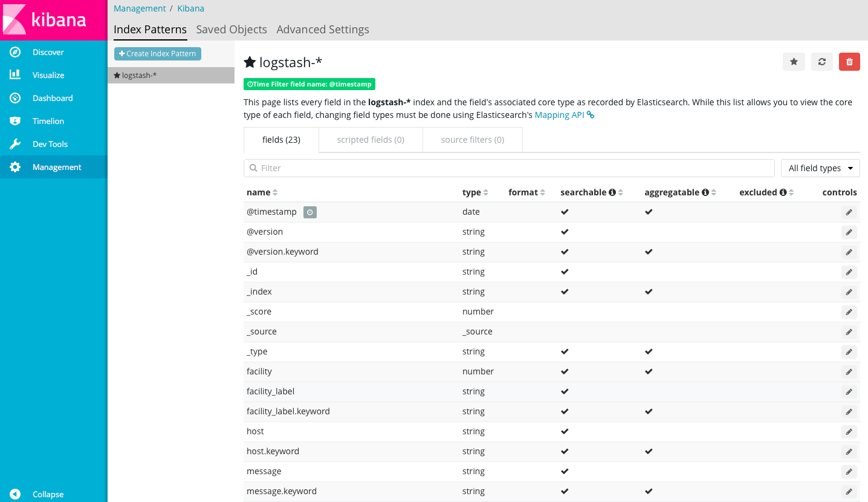This screenshot has width=868, height=502.
Task: Show info for searchable column
Action: [612, 192]
